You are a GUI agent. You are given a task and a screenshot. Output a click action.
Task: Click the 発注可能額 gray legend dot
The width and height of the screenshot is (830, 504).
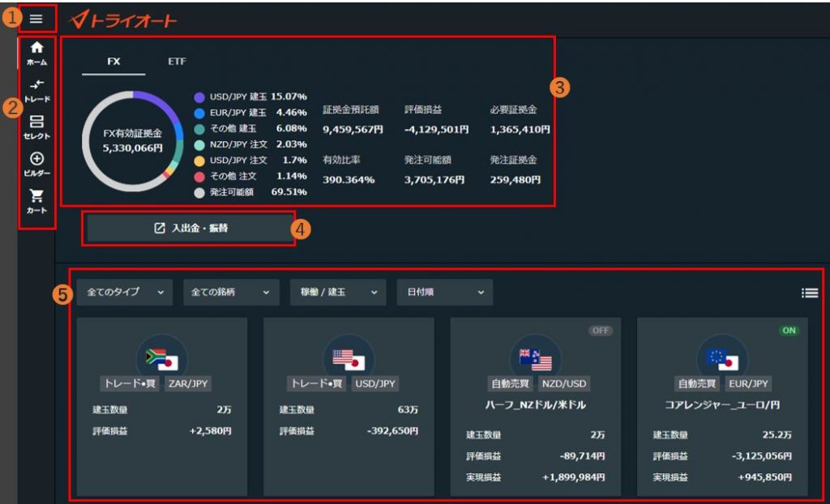coord(199,193)
